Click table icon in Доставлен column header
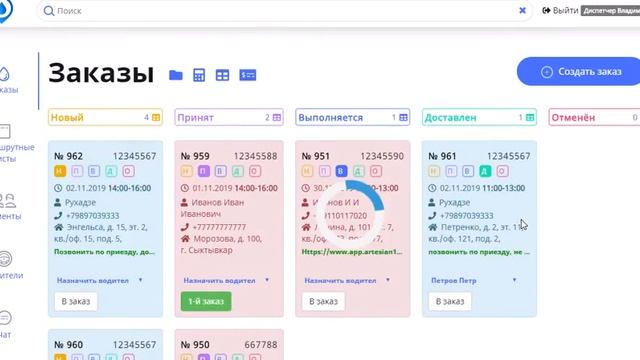Viewport: 640px width, 360px height. (530, 118)
